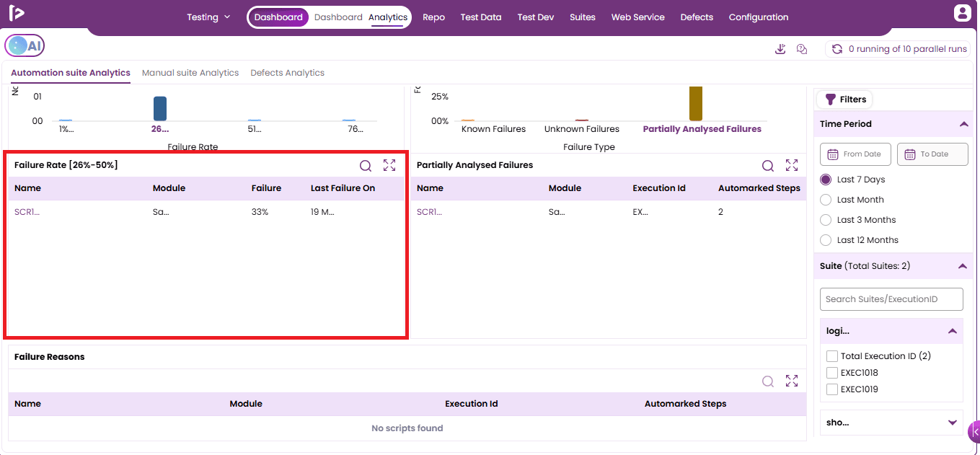Search in Failure Reasons table
The height and width of the screenshot is (455, 980).
pos(768,381)
